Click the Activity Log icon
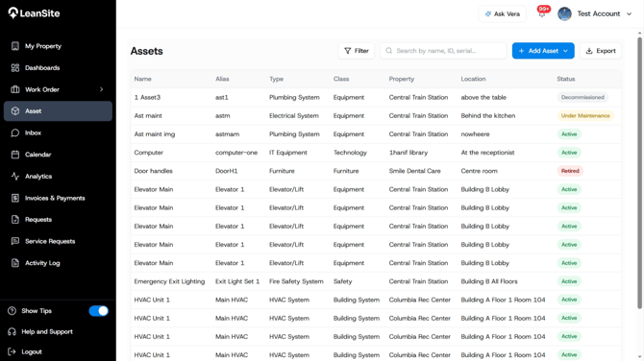The image size is (644, 361). (x=15, y=263)
